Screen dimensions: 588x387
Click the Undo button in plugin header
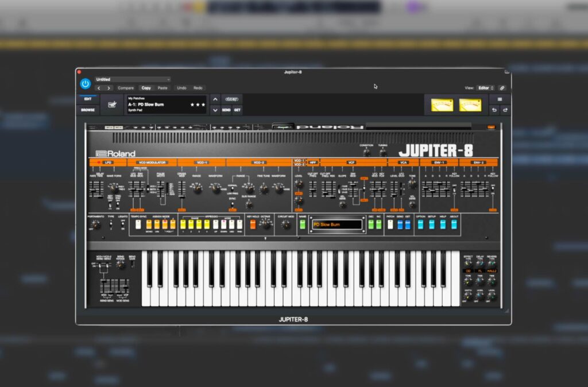pyautogui.click(x=181, y=88)
